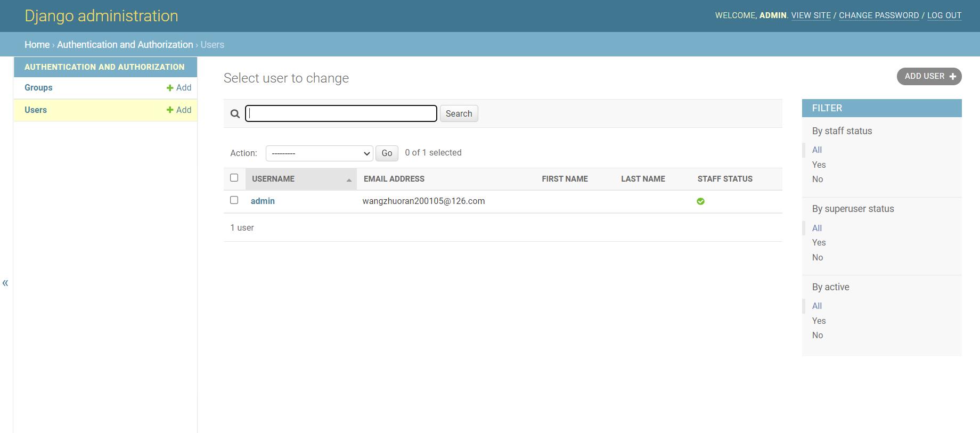
Task: Click the green staff status checkmark for admin
Action: point(700,201)
